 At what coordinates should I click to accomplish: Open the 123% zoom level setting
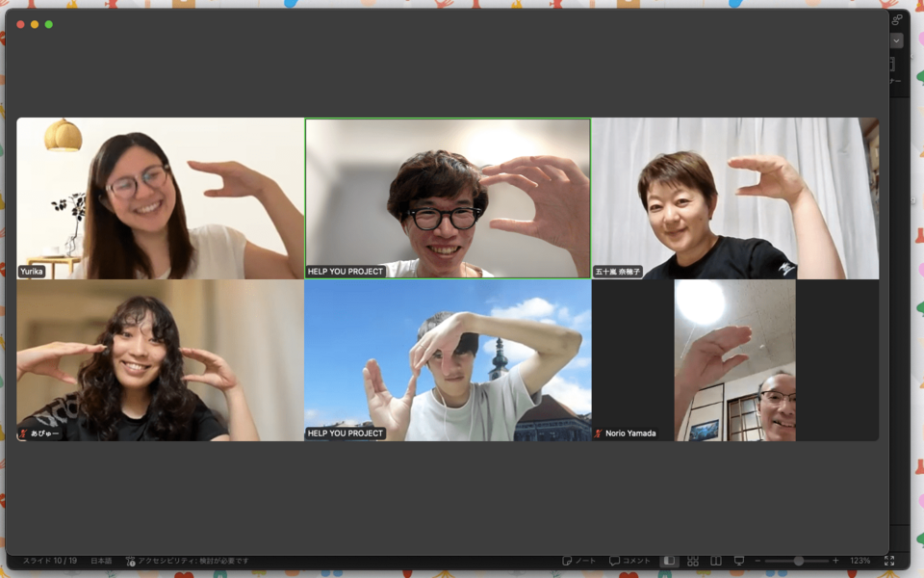click(860, 561)
